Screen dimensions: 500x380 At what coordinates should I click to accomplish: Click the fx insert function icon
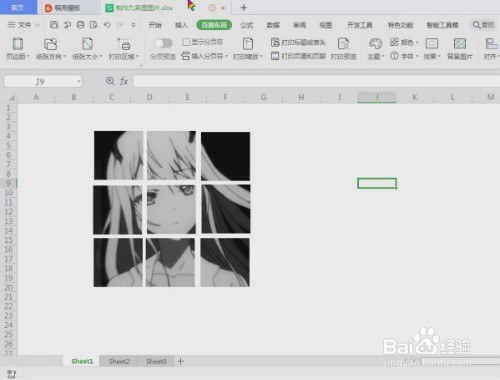coord(124,81)
